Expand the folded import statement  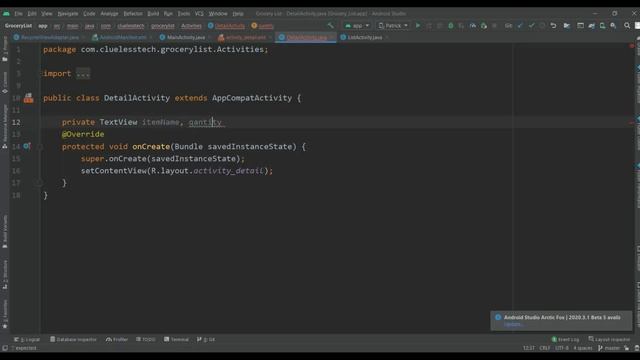click(83, 73)
